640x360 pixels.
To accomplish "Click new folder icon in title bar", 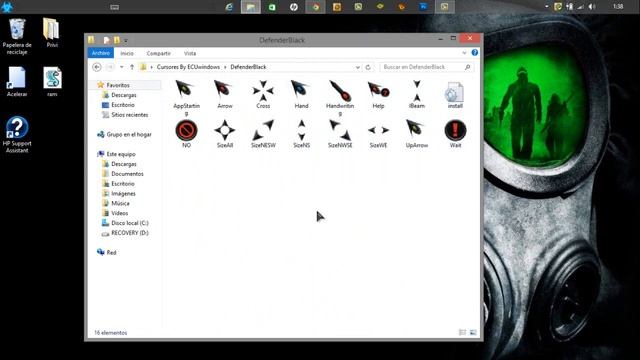I will 117,40.
